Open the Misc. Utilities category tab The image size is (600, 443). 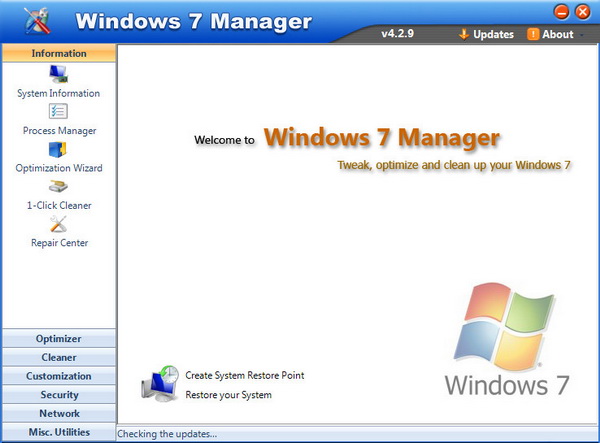coord(58,432)
